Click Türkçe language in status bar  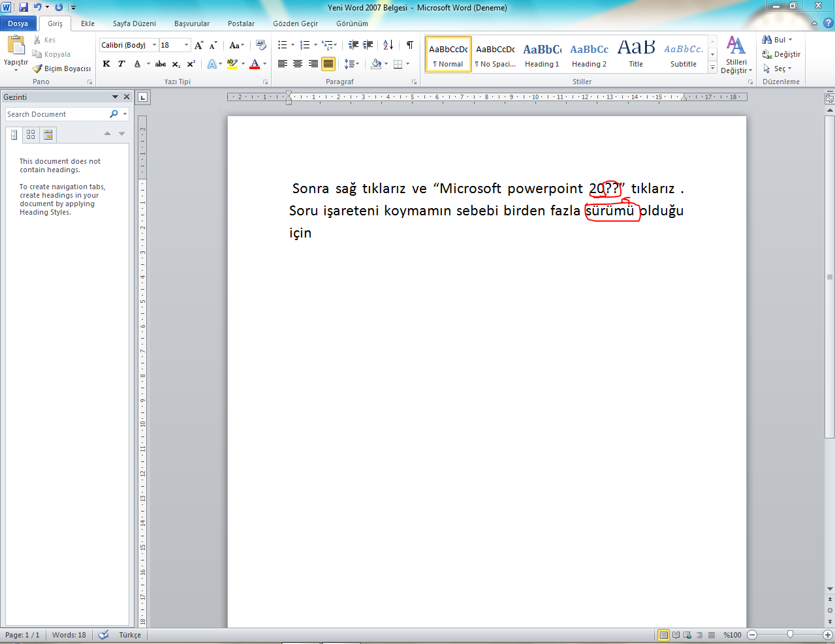(130, 635)
